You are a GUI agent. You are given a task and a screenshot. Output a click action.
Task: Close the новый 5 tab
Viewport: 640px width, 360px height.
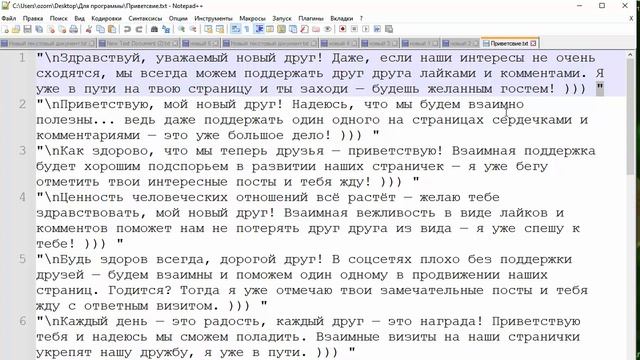click(x=216, y=43)
